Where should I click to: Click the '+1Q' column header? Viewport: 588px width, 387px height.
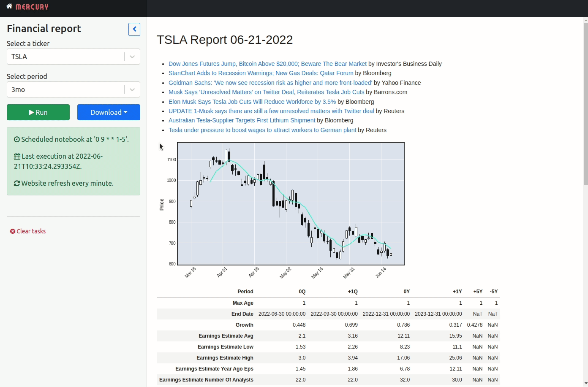point(353,292)
